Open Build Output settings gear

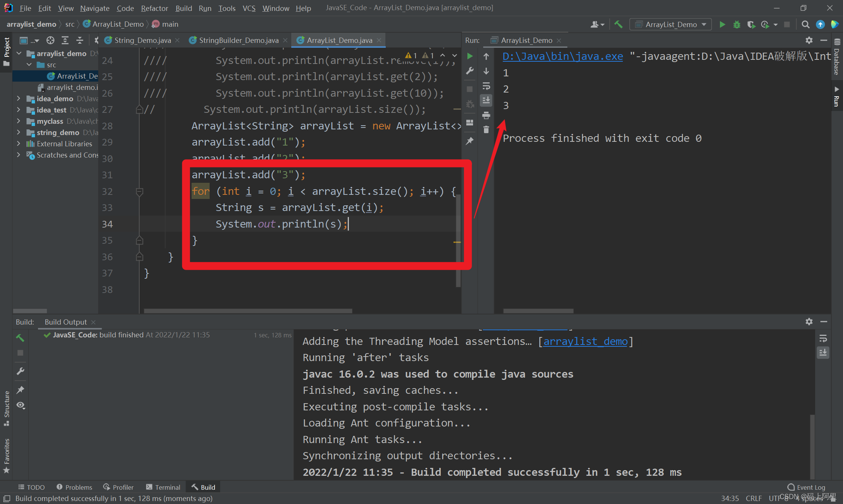tap(809, 322)
